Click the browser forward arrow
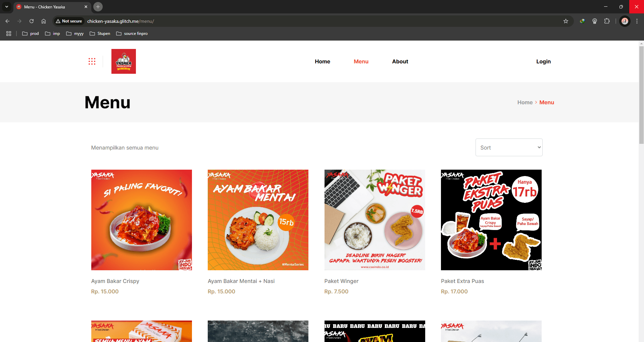Viewport: 644px width, 342px height. [19, 21]
